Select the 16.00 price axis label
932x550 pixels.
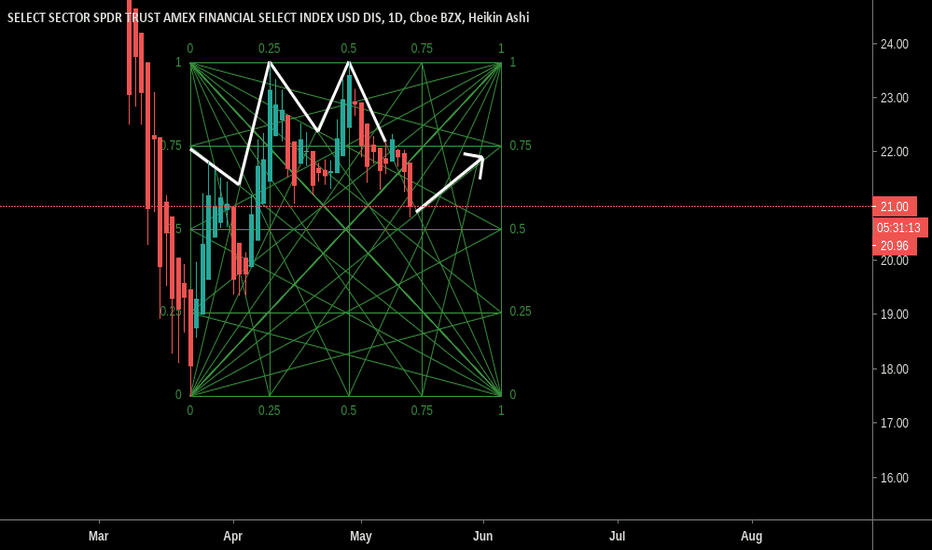point(895,478)
